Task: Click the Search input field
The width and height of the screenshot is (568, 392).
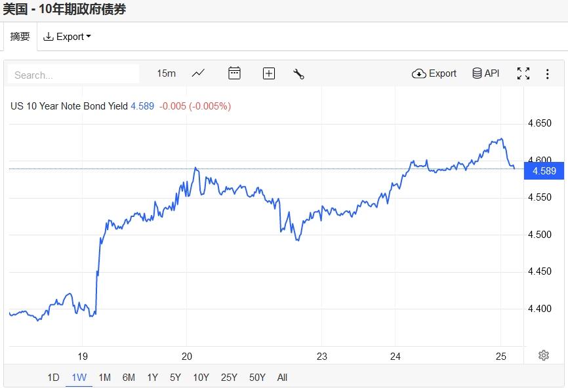Action: click(73, 75)
